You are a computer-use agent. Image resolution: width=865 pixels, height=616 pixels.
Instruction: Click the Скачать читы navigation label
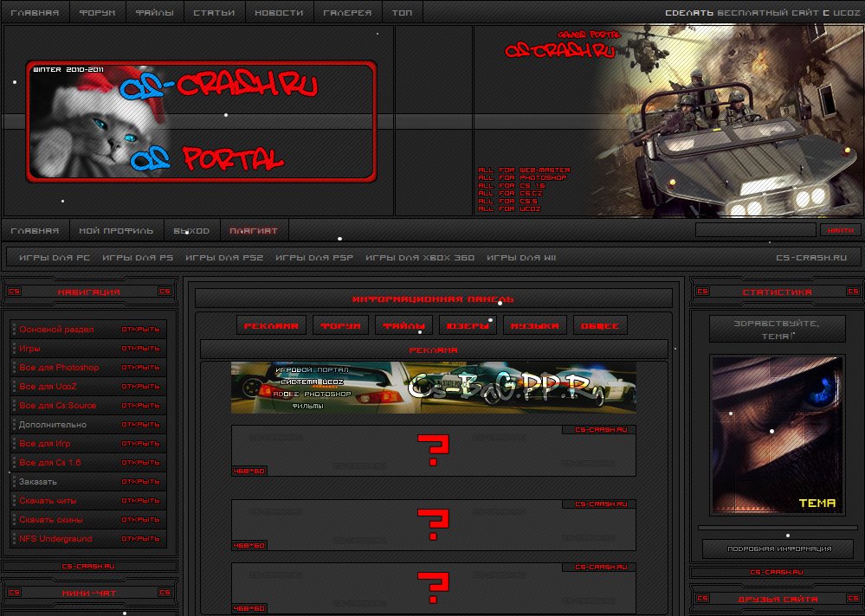48,500
